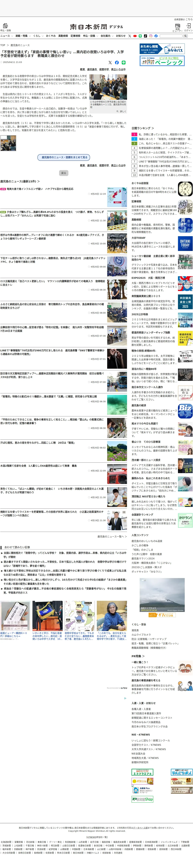The height and width of the screenshot is (868, 193).
Task: Share article on LINE below the headline
Action: (123, 63)
